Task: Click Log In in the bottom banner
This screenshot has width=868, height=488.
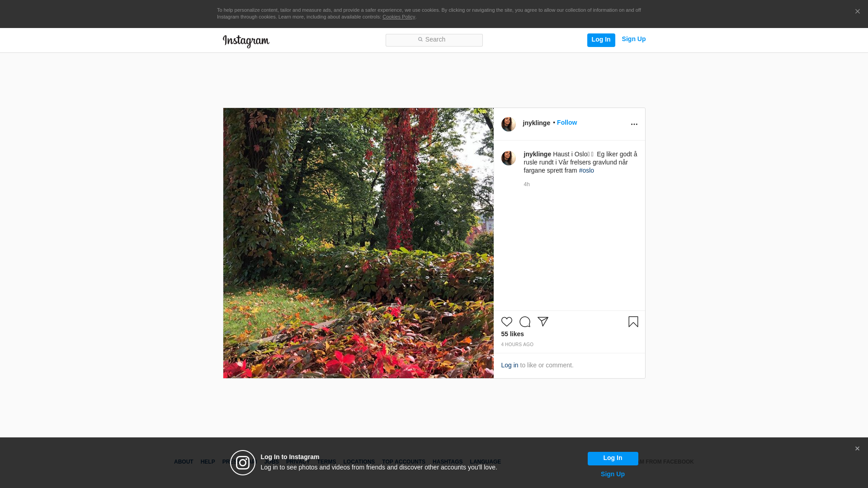Action: tap(613, 458)
